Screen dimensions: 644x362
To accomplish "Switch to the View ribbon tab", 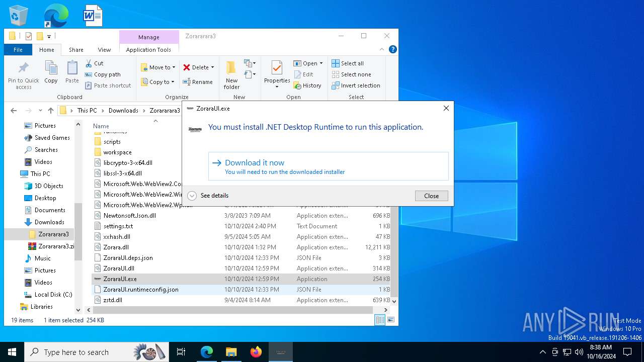I will [x=104, y=50].
